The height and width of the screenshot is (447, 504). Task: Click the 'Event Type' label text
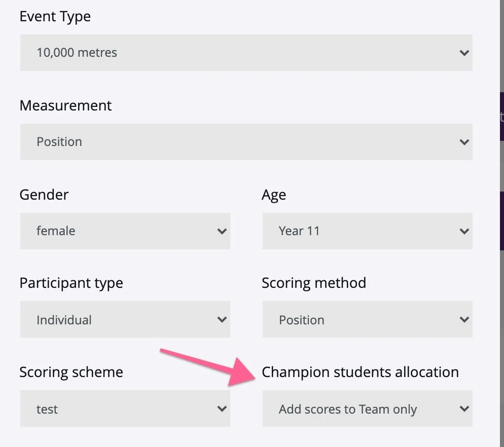[55, 17]
